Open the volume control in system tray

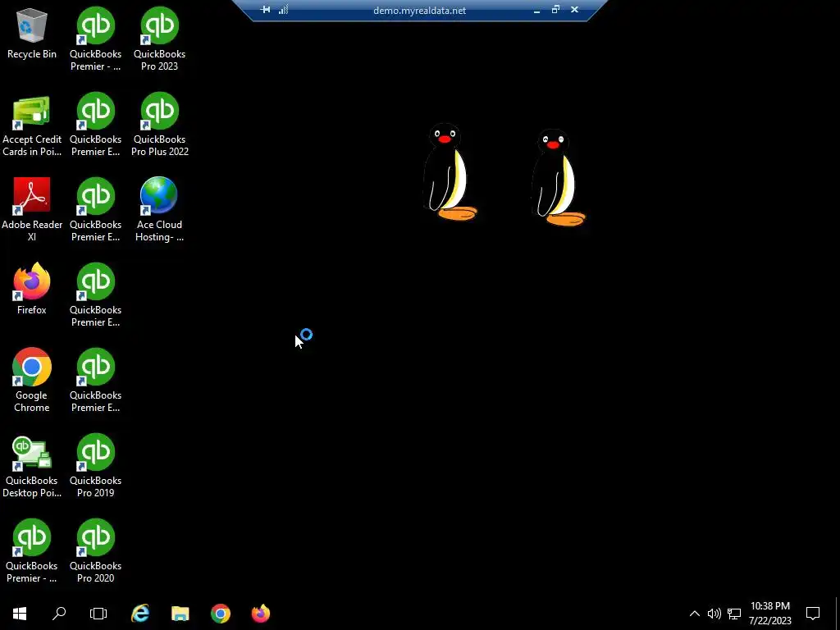click(714, 614)
